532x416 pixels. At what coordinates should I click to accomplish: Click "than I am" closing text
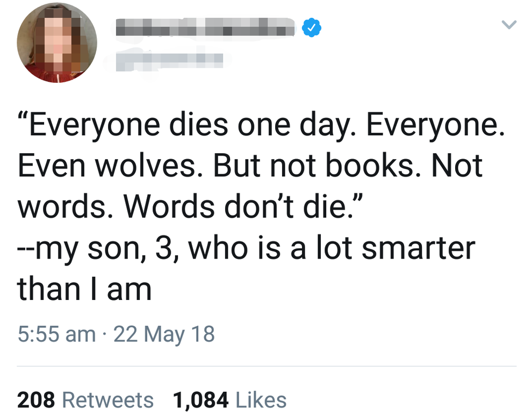coord(84,290)
